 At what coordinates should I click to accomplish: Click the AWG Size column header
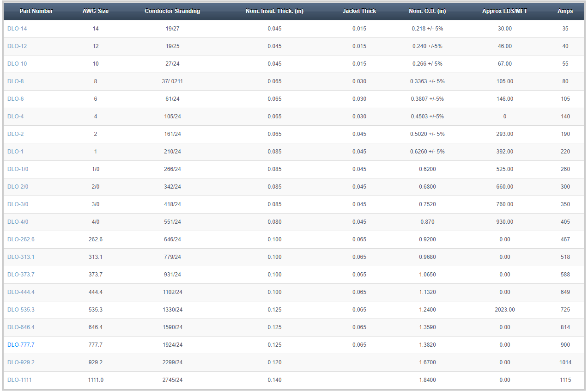(96, 11)
